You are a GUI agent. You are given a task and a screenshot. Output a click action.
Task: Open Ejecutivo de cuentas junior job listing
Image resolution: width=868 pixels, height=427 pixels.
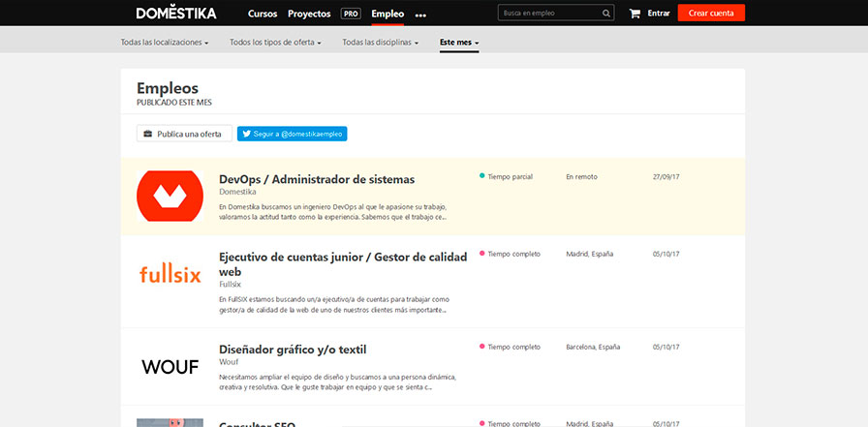tap(343, 264)
